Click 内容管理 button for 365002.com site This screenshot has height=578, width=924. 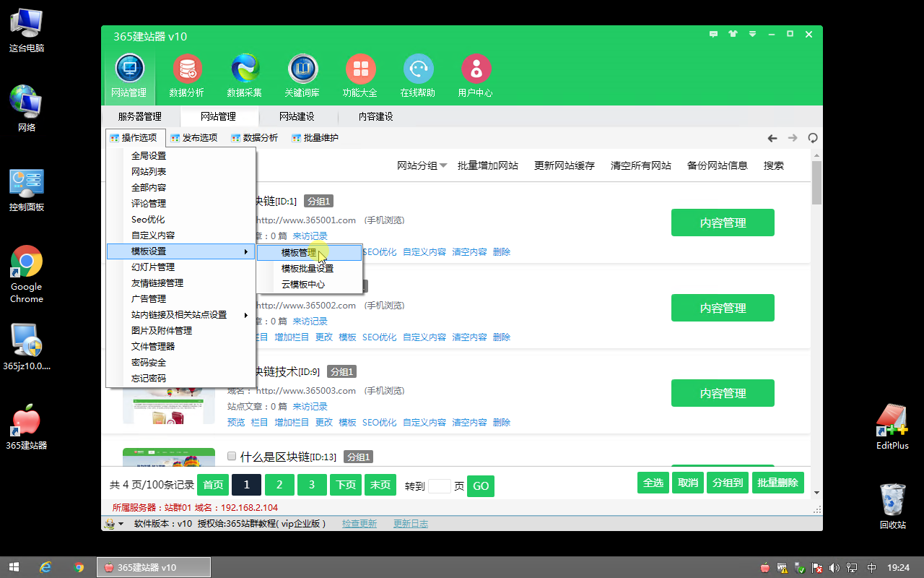pos(723,308)
